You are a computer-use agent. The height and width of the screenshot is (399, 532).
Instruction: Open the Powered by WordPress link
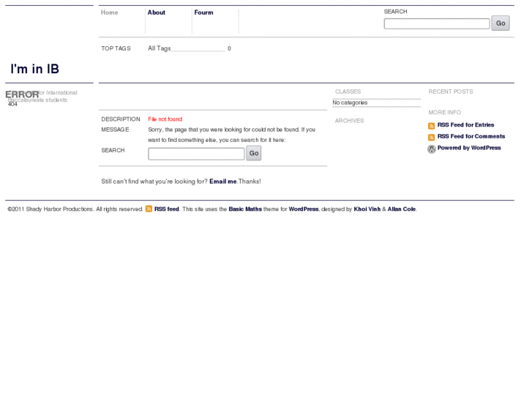[469, 148]
